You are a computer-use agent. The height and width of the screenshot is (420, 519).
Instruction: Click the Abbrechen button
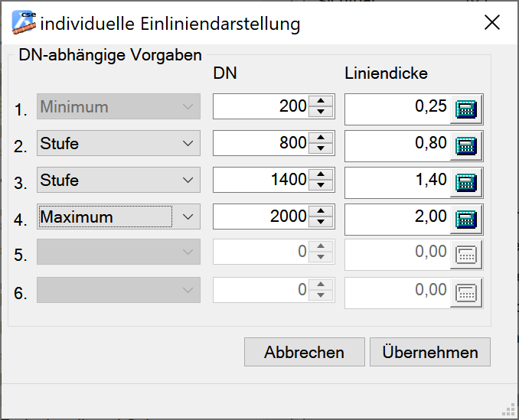(304, 352)
